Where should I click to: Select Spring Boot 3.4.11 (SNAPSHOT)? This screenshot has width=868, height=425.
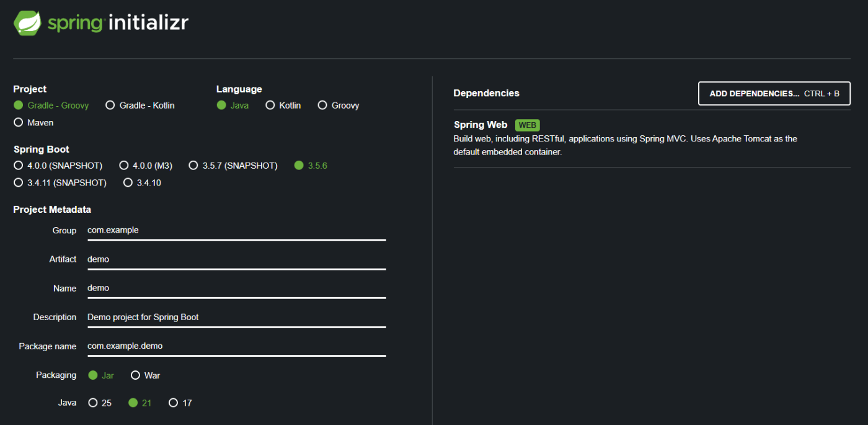pyautogui.click(x=60, y=183)
